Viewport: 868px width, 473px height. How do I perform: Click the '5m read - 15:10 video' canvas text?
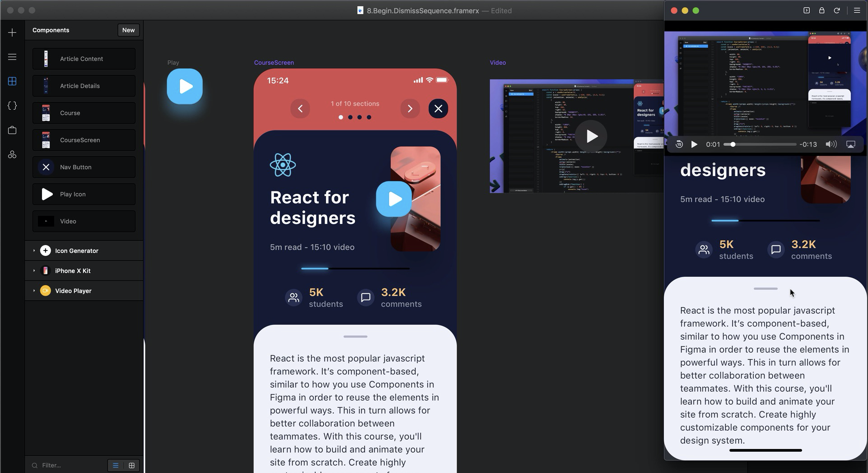click(312, 247)
